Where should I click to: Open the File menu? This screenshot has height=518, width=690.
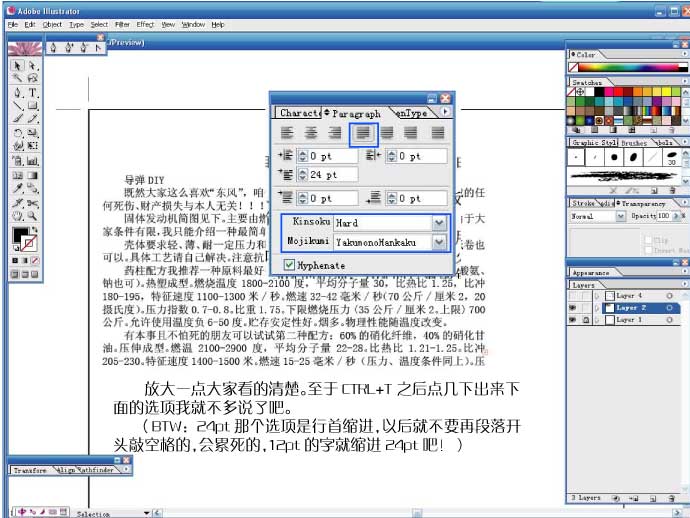pos(13,25)
